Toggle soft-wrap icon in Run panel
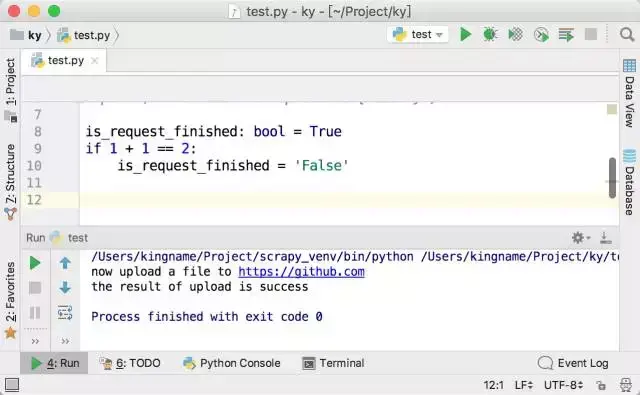The height and width of the screenshot is (395, 640). pyautogui.click(x=65, y=313)
